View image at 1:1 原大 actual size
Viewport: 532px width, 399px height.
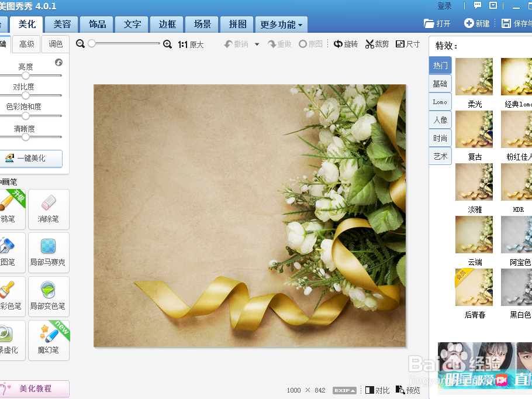coord(190,43)
